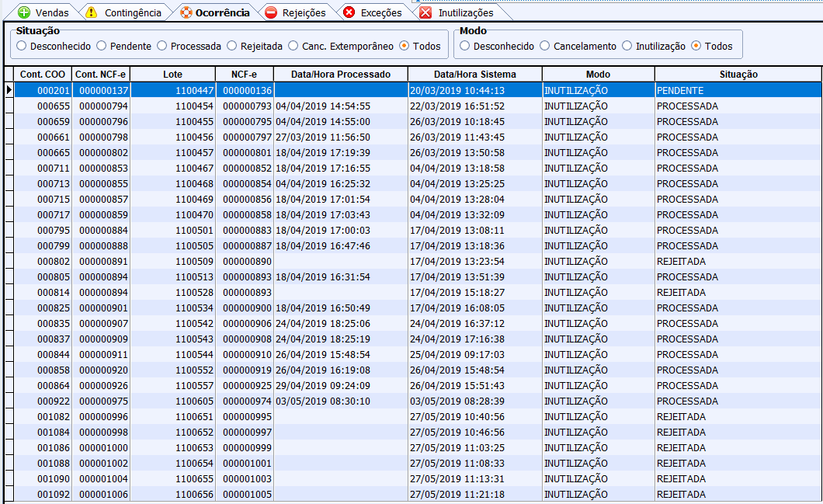Screen dimensions: 823x504
Task: Click NCF-e cell 000001003
Action: tap(245, 479)
